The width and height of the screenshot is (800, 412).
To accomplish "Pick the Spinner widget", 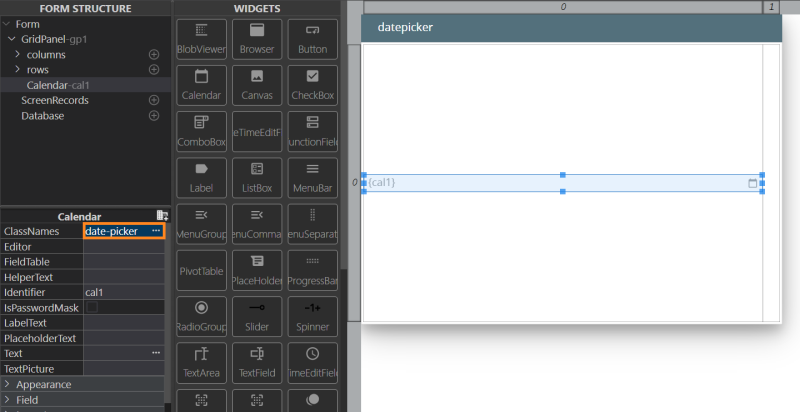I will tap(313, 316).
